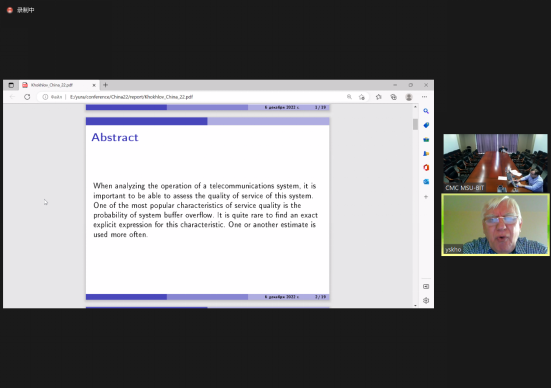Click the address bar file path
The image size is (552, 388).
(131, 97)
